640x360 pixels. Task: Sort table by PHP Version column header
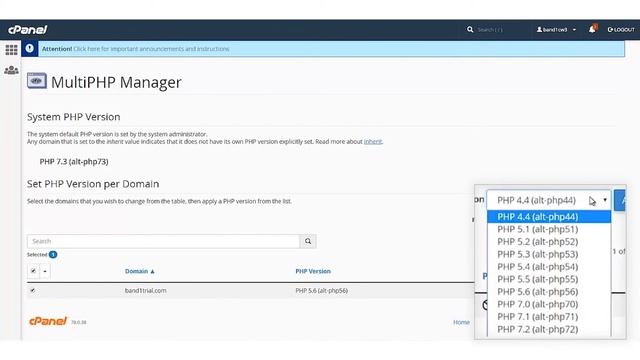click(313, 271)
